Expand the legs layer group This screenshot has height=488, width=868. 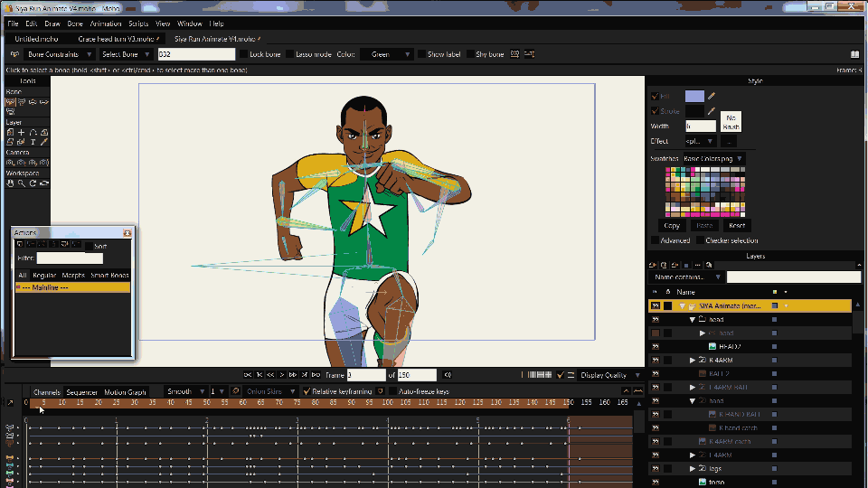click(692, 469)
